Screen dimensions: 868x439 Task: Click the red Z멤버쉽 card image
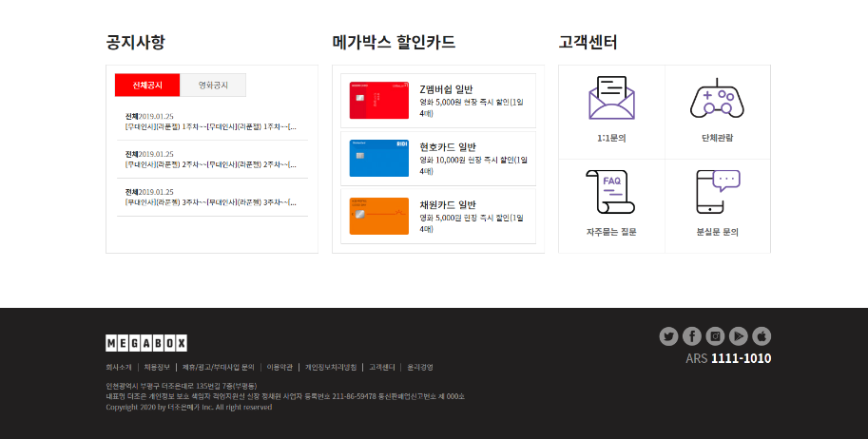379,100
